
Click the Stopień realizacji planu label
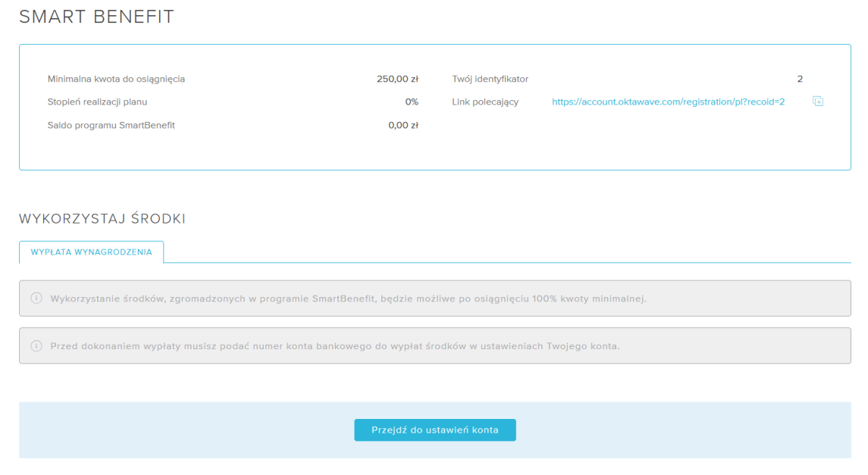point(98,102)
